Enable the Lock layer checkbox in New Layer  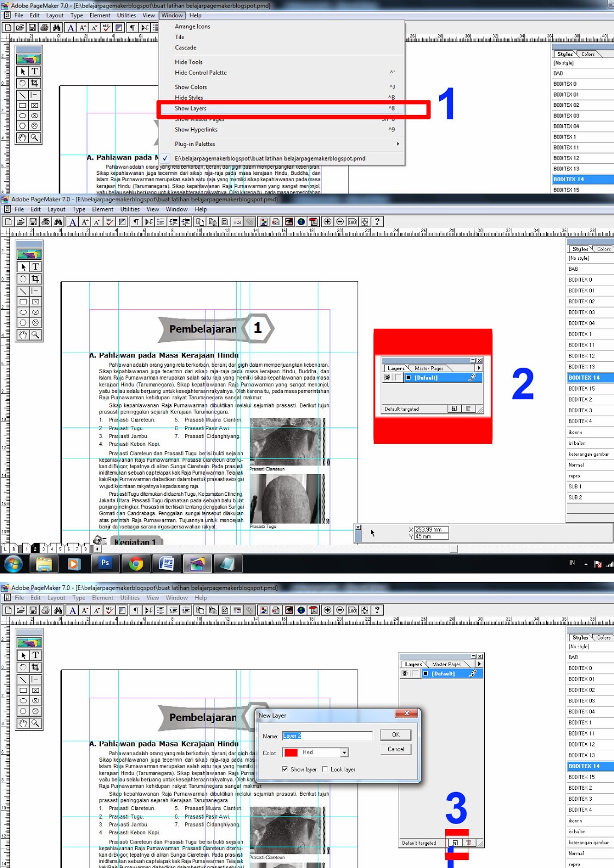tap(325, 769)
